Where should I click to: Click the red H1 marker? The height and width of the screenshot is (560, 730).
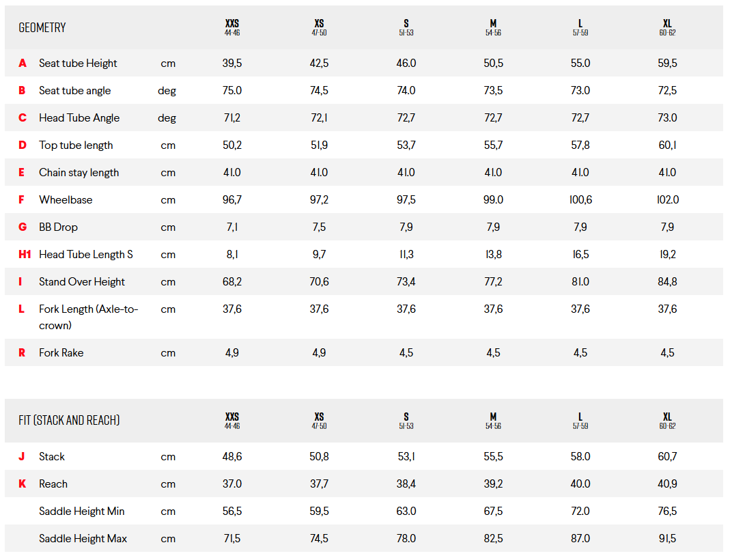pyautogui.click(x=25, y=254)
